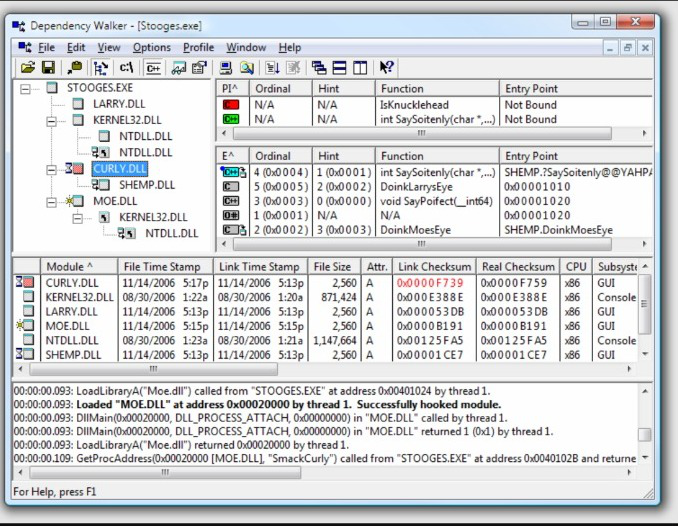This screenshot has width=678, height=526.
Task: Open the Edit menu
Action: tap(76, 48)
